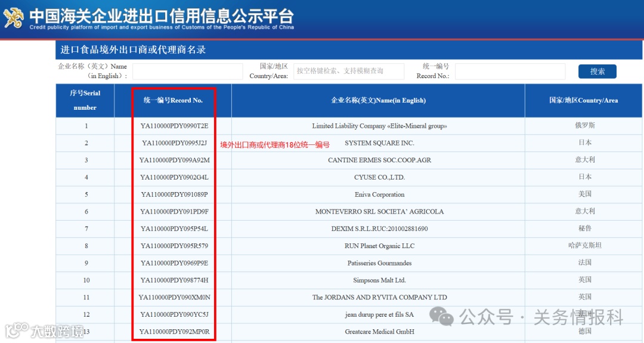Image resolution: width=644 pixels, height=343 pixels.
Task: Select record number YA110000PDY0969P9E
Action: tap(174, 263)
